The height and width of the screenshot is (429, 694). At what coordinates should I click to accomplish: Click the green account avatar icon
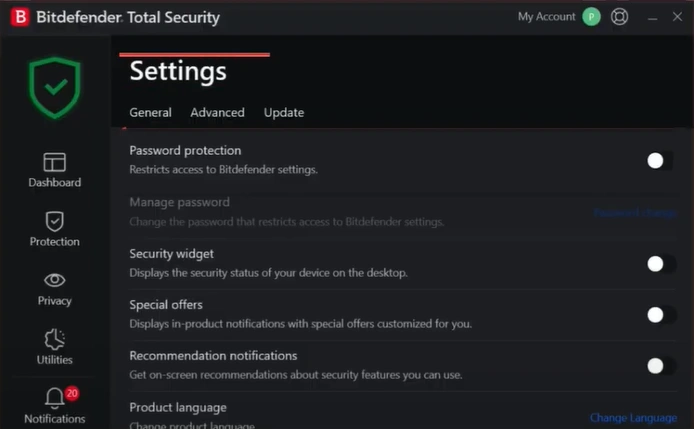(x=591, y=17)
